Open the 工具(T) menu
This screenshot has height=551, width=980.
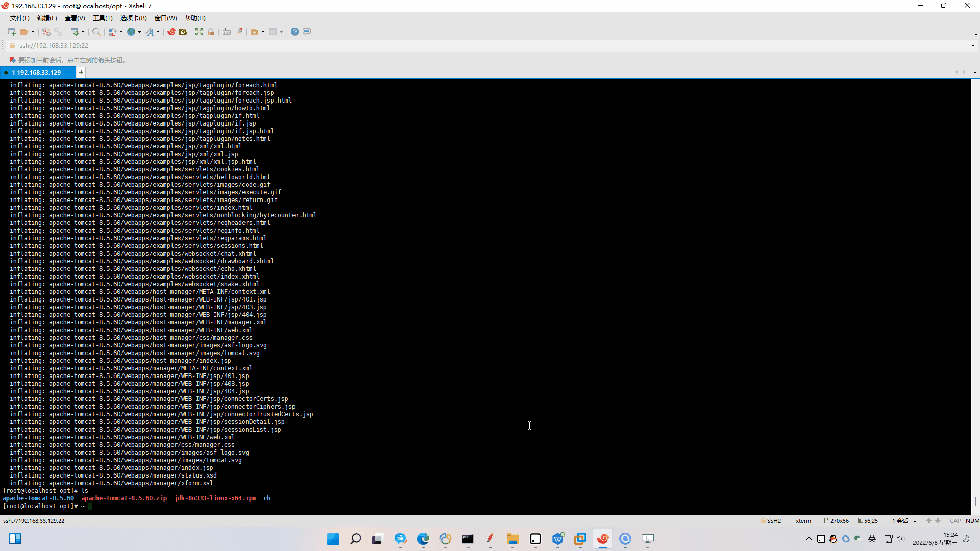[102, 18]
